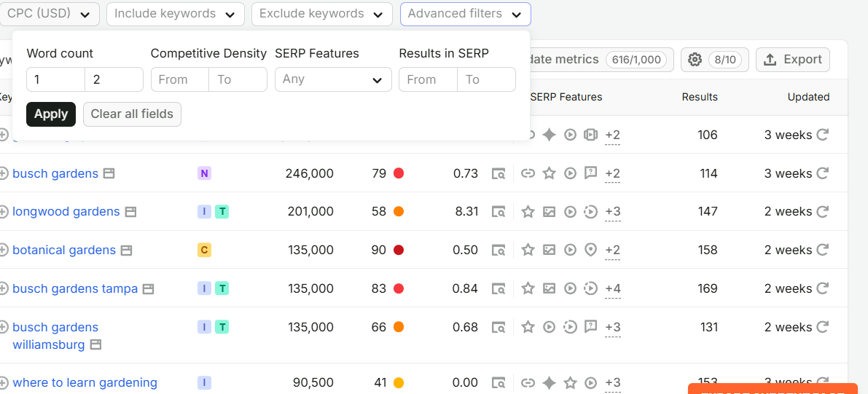Click the question box icon in busch gardens row
868x394 pixels.
tap(590, 173)
